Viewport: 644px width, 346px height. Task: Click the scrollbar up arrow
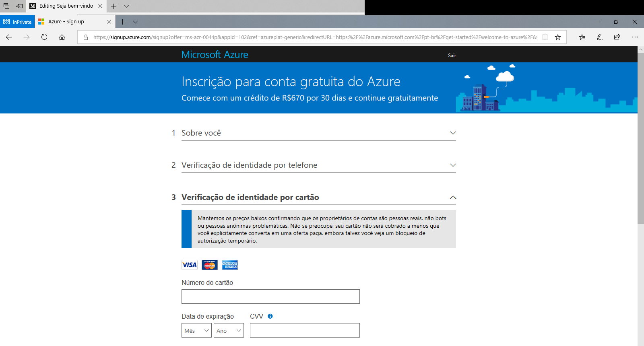tap(641, 49)
